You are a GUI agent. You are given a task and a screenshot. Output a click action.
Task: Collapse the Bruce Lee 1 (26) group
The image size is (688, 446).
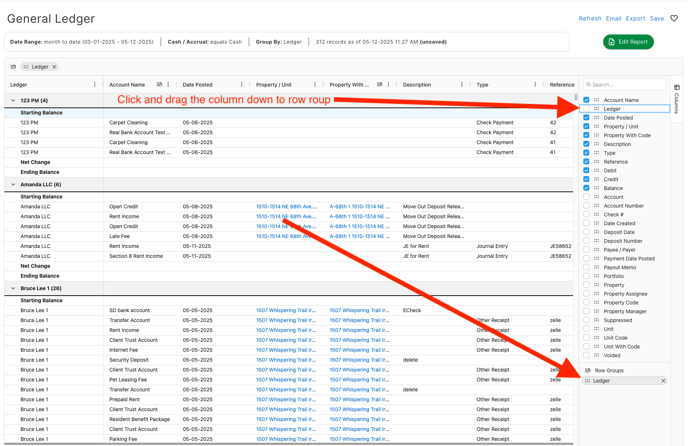pos(13,288)
